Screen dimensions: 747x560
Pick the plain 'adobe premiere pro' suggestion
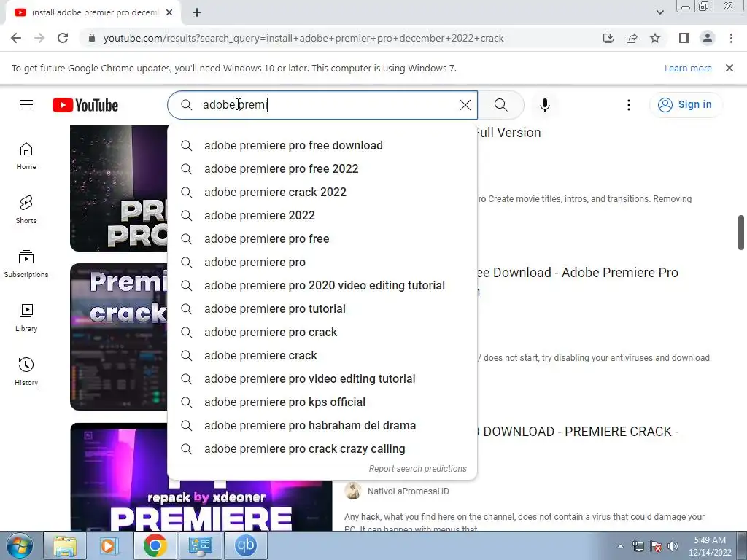coord(322,262)
